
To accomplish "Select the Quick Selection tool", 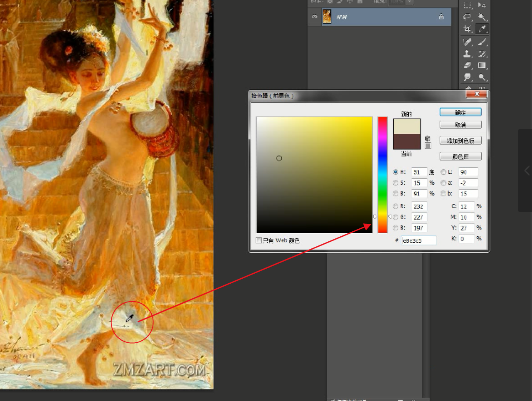I will coord(482,17).
